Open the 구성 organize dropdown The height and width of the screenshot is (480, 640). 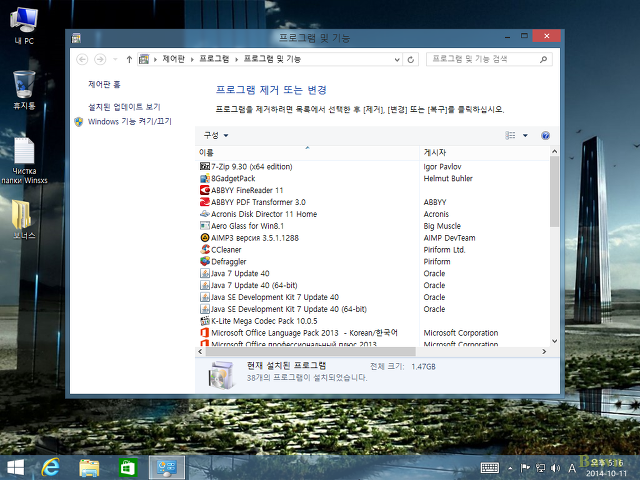[x=216, y=136]
